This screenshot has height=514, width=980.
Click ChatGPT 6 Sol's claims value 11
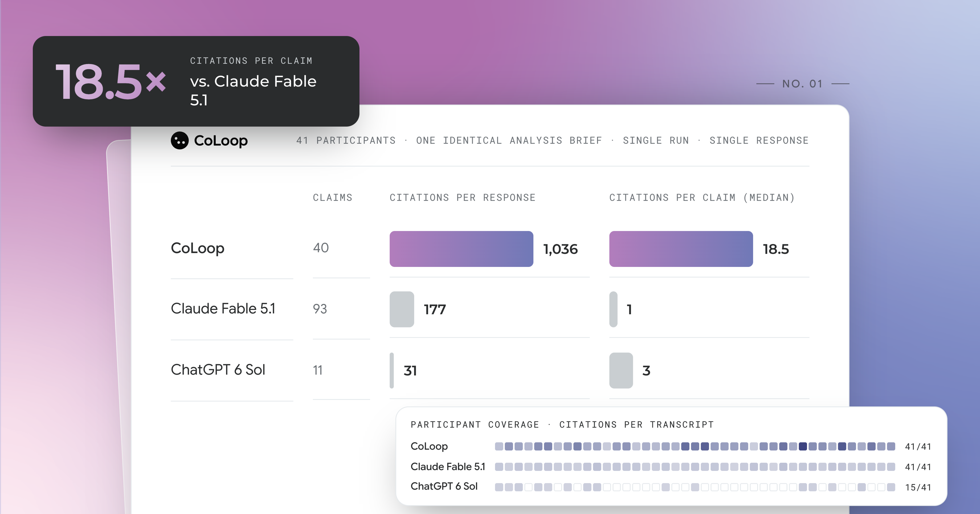[318, 370]
